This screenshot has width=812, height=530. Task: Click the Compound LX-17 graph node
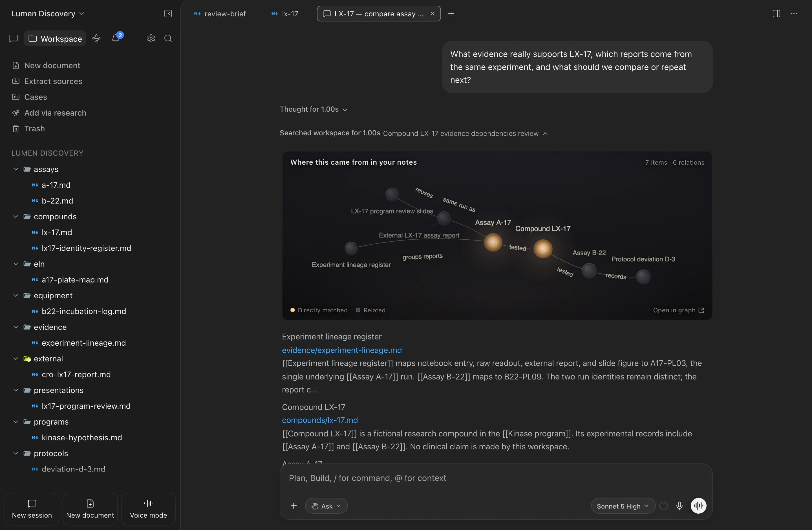[x=543, y=249]
